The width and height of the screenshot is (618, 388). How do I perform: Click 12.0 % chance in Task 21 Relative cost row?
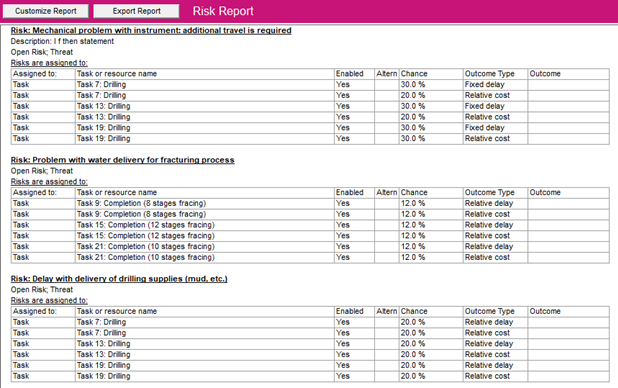pos(431,257)
